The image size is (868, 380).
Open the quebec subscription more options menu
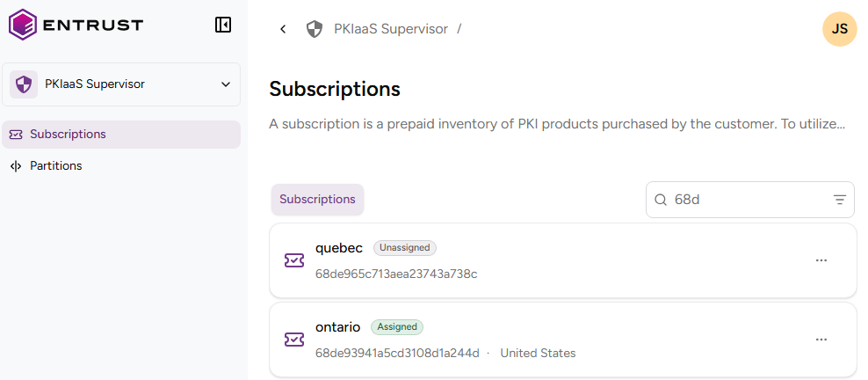tap(821, 260)
